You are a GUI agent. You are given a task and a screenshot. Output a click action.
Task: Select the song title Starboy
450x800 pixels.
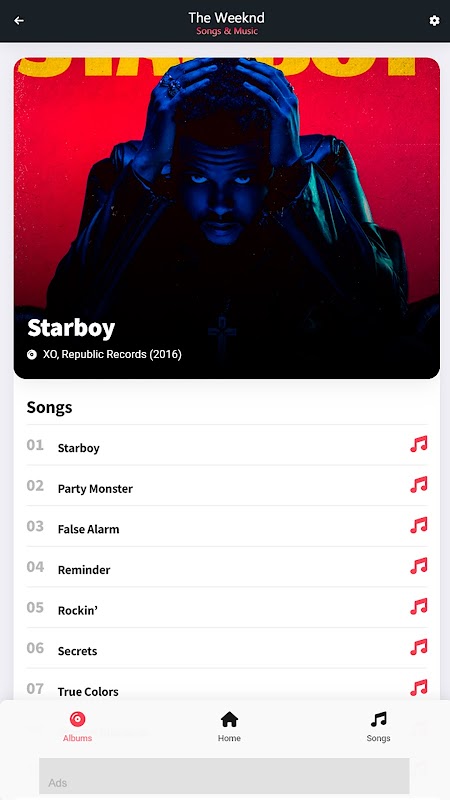(79, 448)
